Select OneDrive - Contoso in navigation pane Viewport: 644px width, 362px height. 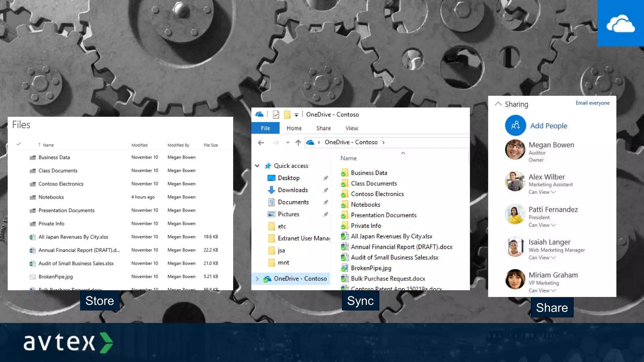tap(300, 278)
